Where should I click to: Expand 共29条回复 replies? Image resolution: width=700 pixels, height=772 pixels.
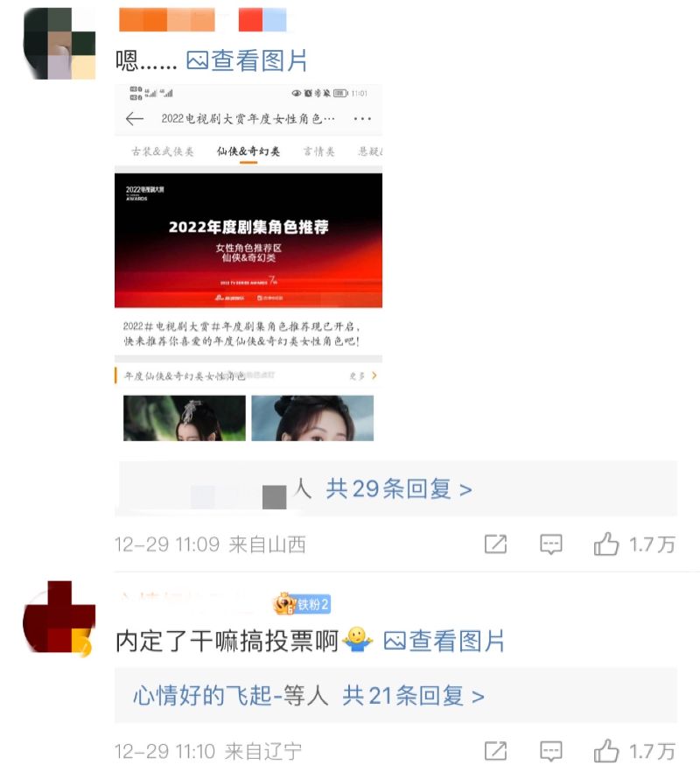click(399, 489)
